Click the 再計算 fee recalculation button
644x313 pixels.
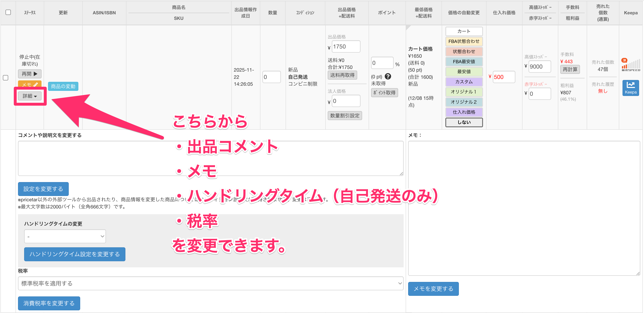[x=570, y=69]
